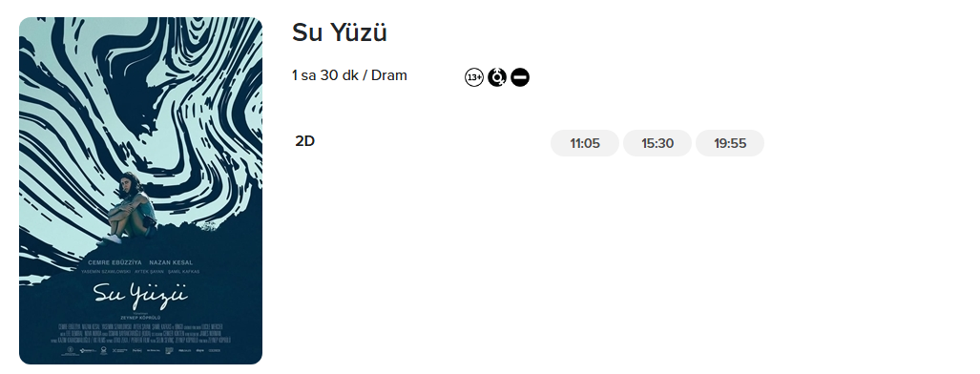This screenshot has height=374, width=980.
Task: Click the black minus-sign content warning icon
Action: coord(520,77)
